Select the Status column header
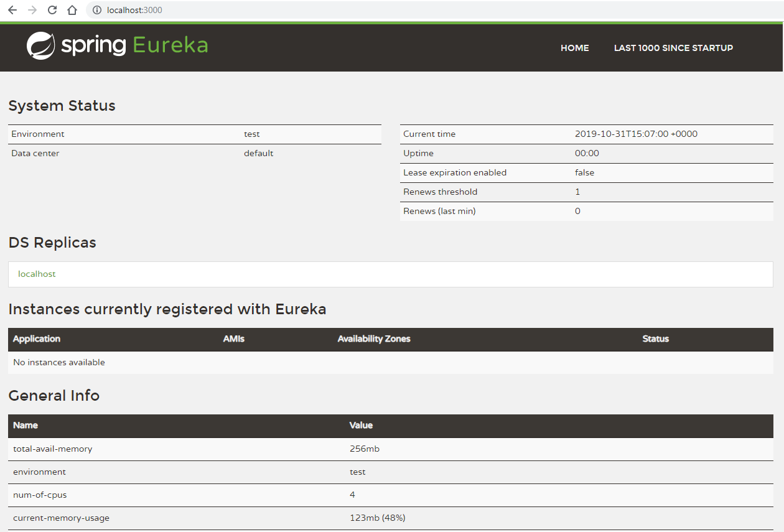 [x=655, y=339]
